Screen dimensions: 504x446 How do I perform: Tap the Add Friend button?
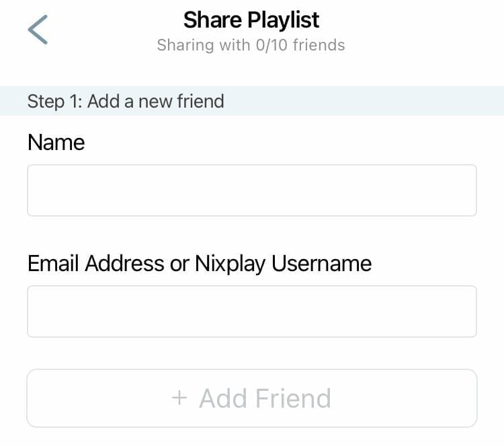coord(252,398)
